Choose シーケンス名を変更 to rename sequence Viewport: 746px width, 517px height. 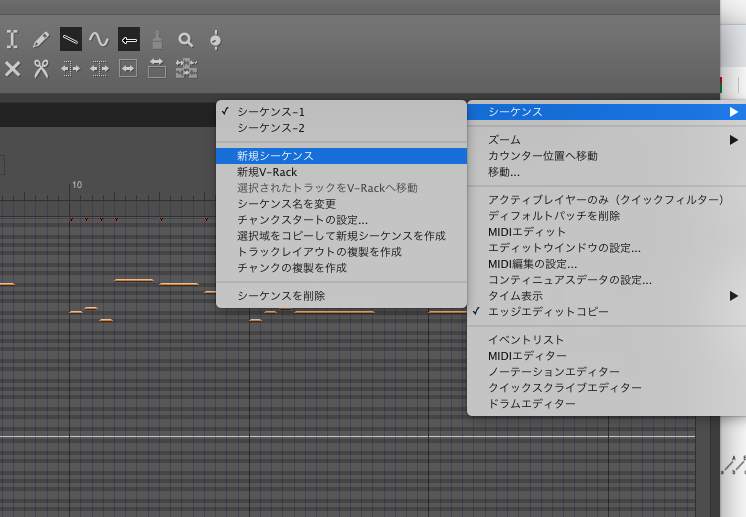coord(341,204)
